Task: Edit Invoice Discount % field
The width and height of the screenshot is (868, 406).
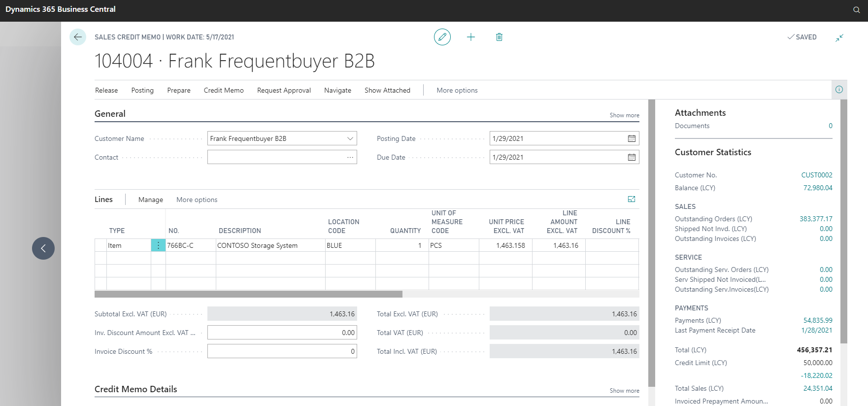Action: 282,351
